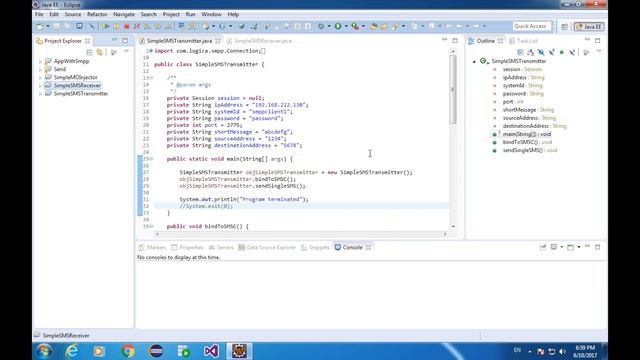
Task: Click the editor horizontal scrollbar
Action: tap(301, 234)
